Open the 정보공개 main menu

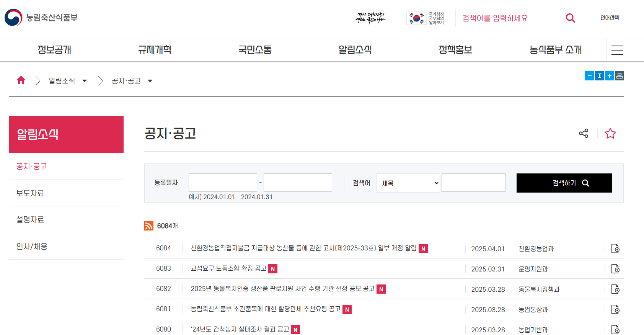pyautogui.click(x=54, y=50)
